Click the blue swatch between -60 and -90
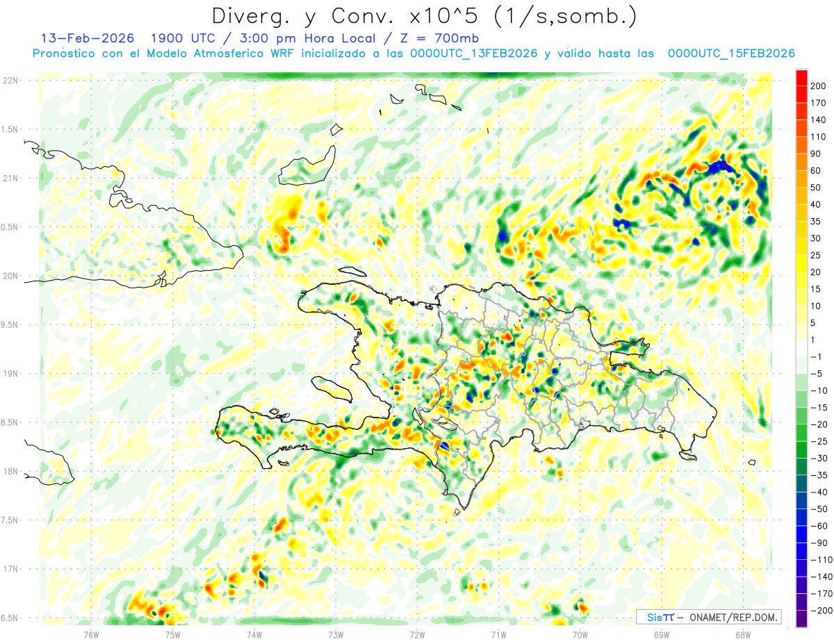 click(801, 535)
